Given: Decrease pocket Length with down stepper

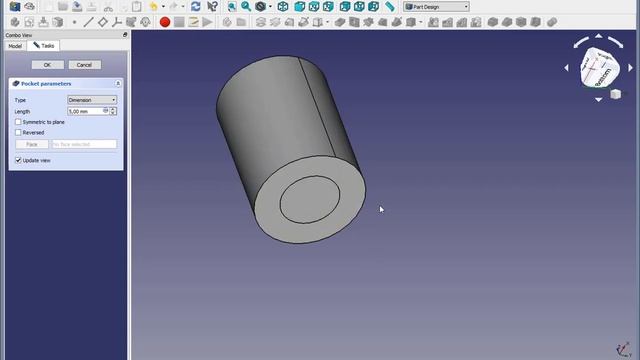Looking at the screenshot, I should [113, 113].
